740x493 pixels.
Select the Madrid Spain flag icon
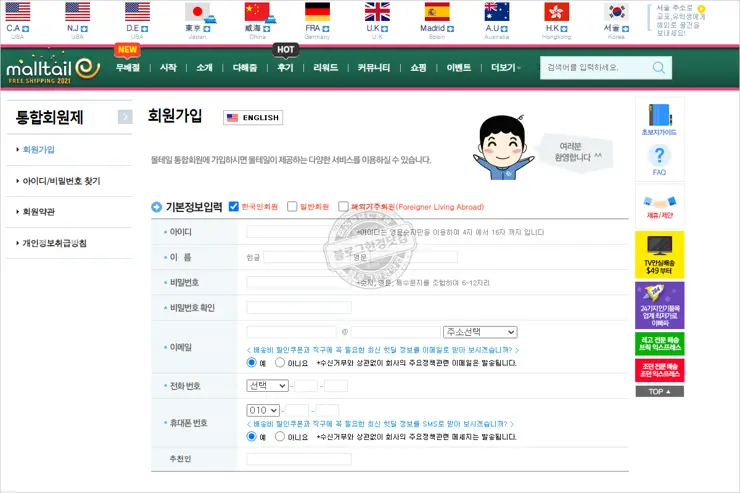point(437,12)
